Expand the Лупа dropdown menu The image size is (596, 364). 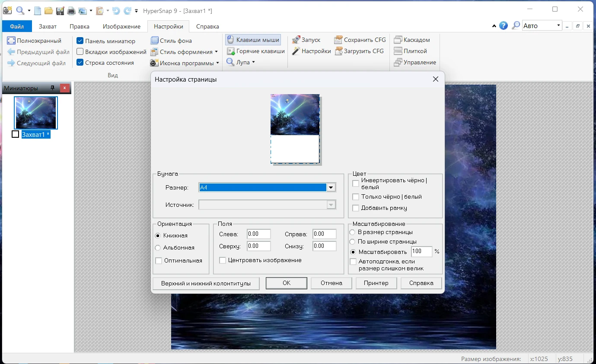(253, 62)
